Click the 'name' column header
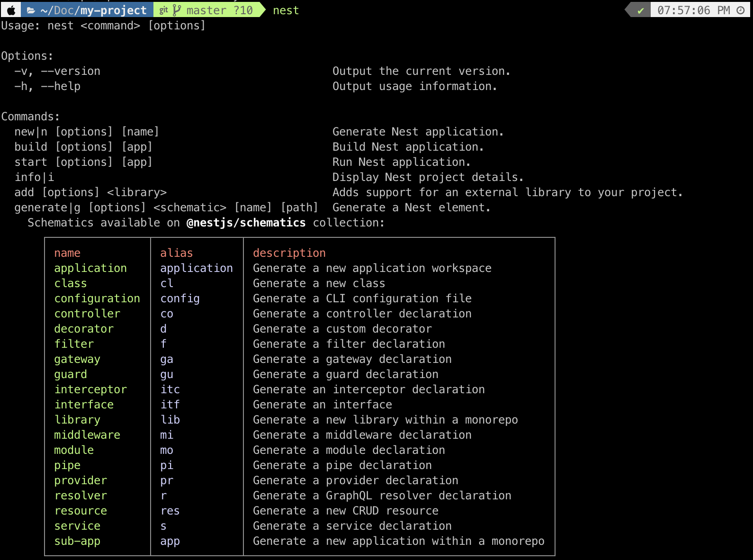 [67, 253]
